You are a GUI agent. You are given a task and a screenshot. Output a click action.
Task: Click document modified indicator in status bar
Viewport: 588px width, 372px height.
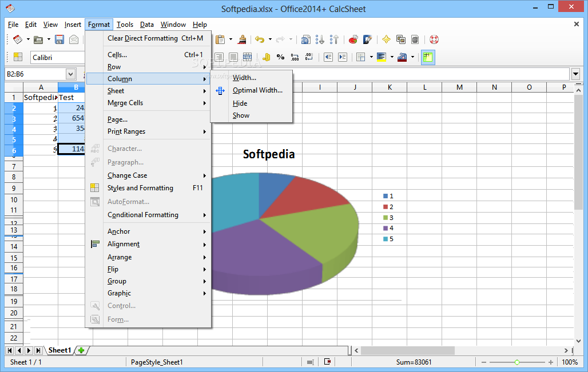327,362
